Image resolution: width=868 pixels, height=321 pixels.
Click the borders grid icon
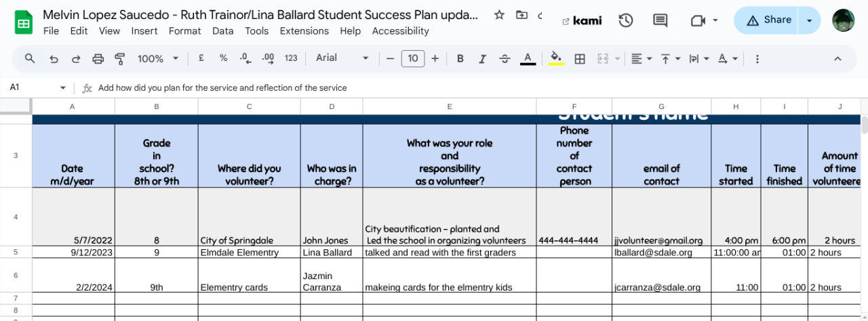pyautogui.click(x=580, y=59)
